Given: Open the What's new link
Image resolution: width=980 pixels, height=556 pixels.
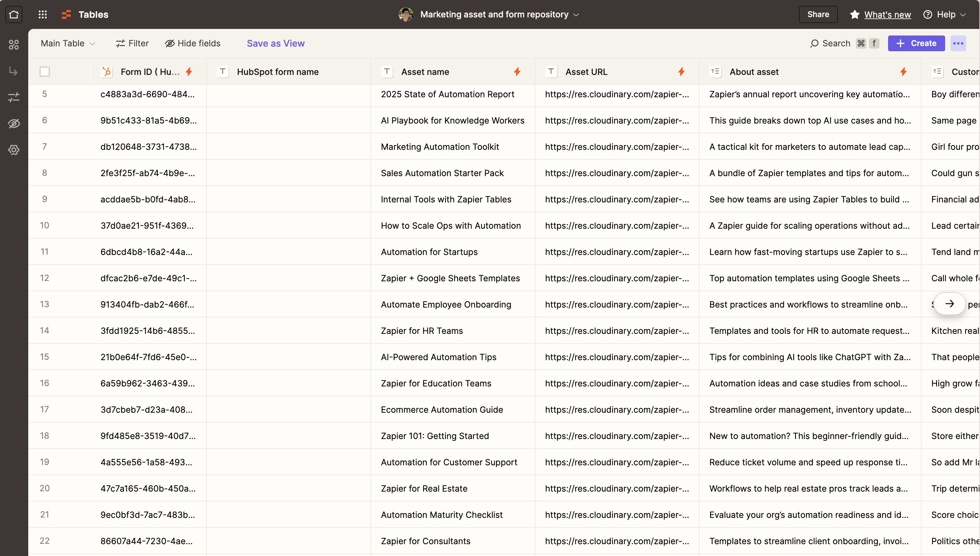Looking at the screenshot, I should (887, 14).
